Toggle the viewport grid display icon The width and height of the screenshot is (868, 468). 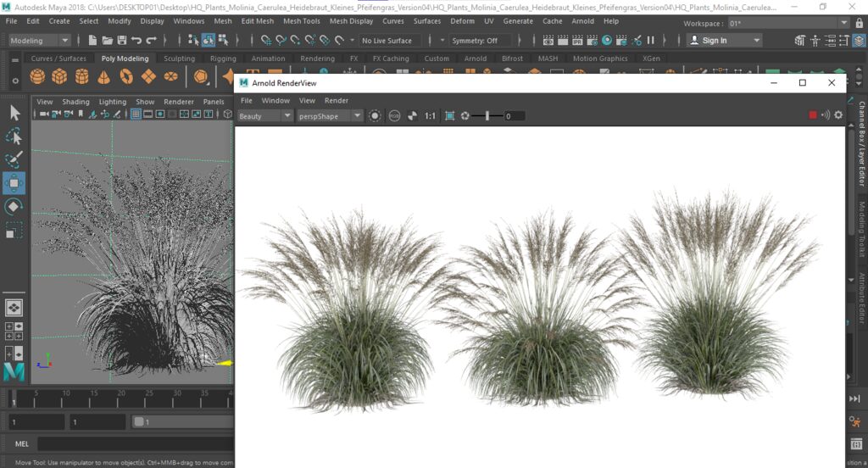pyautogui.click(x=136, y=114)
